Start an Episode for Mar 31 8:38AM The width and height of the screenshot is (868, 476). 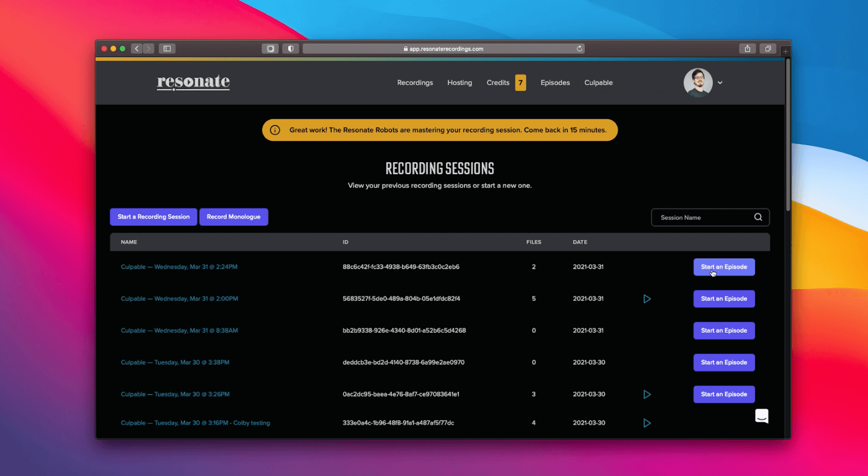tap(724, 330)
